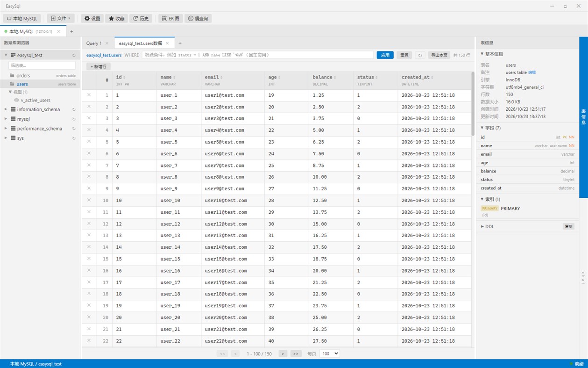Open the 慢查询 slow query tool
Screen dimensions: 588x368
198,18
